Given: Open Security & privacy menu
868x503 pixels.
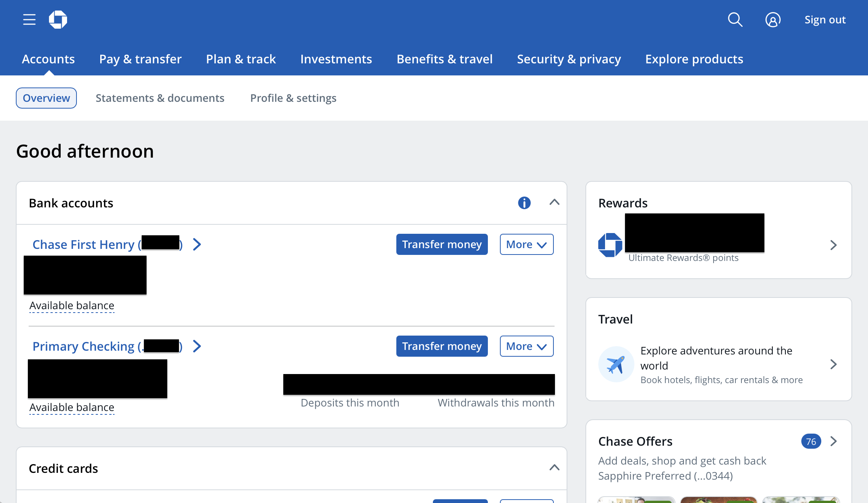Looking at the screenshot, I should click(x=569, y=59).
